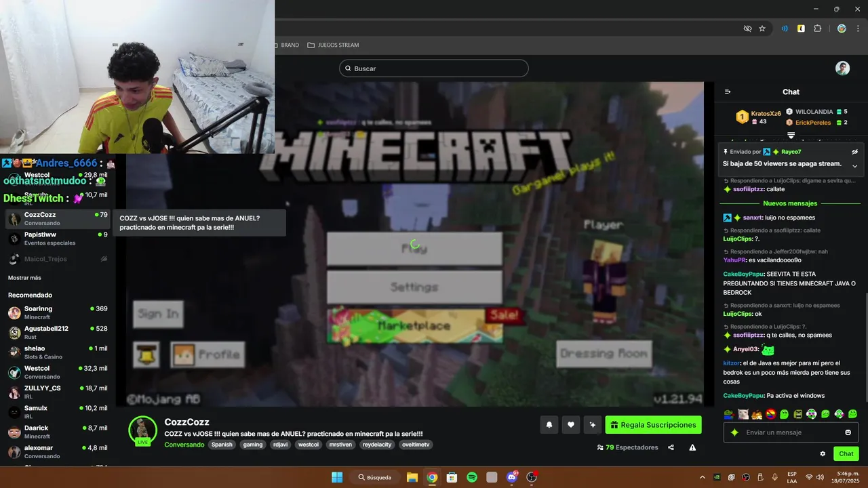Open the JUEGOS STREAM bookmark folder

pos(333,45)
